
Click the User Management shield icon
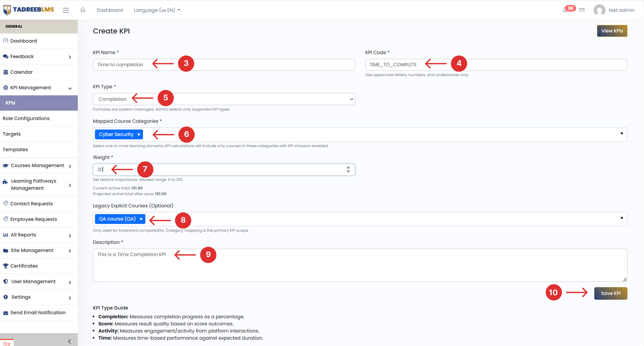coord(5,281)
